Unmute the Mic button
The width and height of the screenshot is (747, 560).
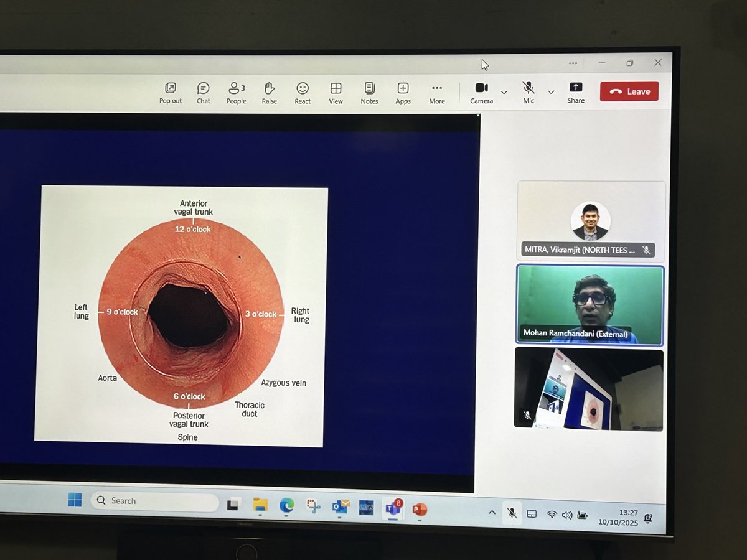pyautogui.click(x=529, y=93)
